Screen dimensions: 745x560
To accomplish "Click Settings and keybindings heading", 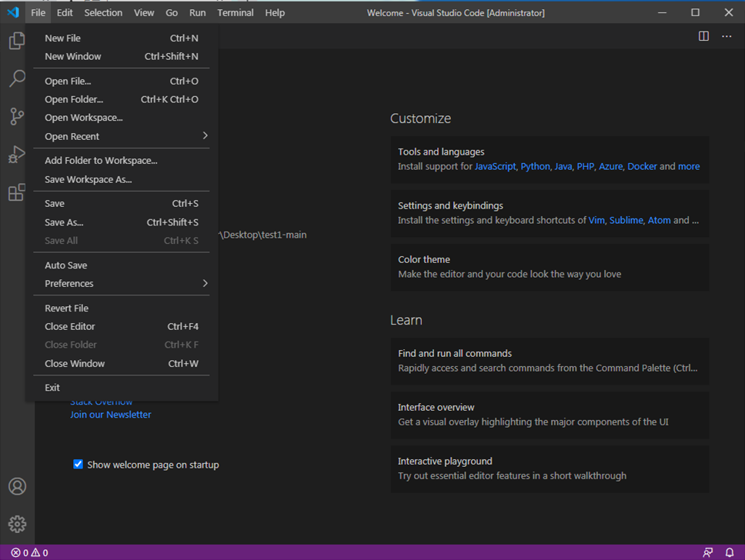I will click(x=450, y=205).
